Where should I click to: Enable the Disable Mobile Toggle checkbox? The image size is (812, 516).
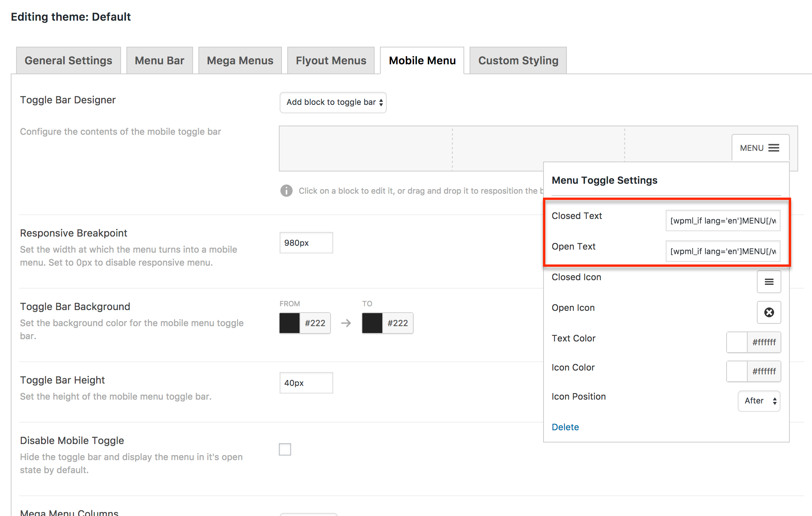point(285,449)
